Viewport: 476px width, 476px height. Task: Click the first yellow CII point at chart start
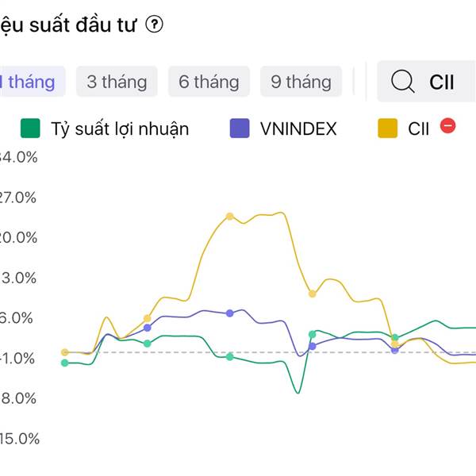(65, 352)
